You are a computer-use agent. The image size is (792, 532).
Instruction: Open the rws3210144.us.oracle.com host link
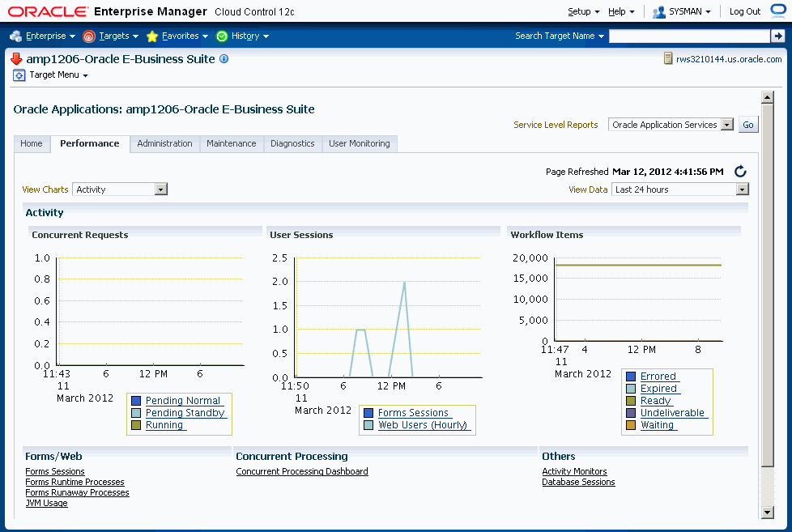729,59
